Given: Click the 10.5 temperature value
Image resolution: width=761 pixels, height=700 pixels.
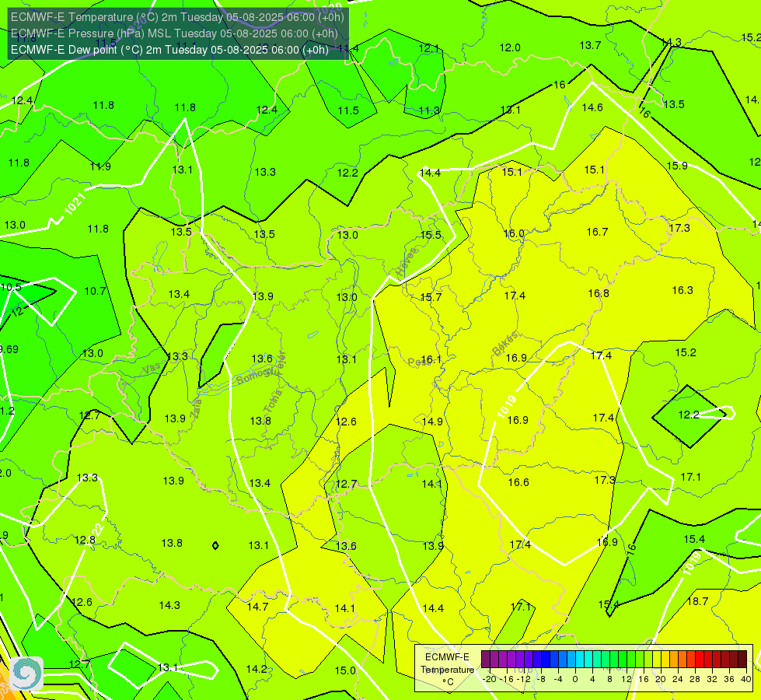Looking at the screenshot, I should coord(11,287).
